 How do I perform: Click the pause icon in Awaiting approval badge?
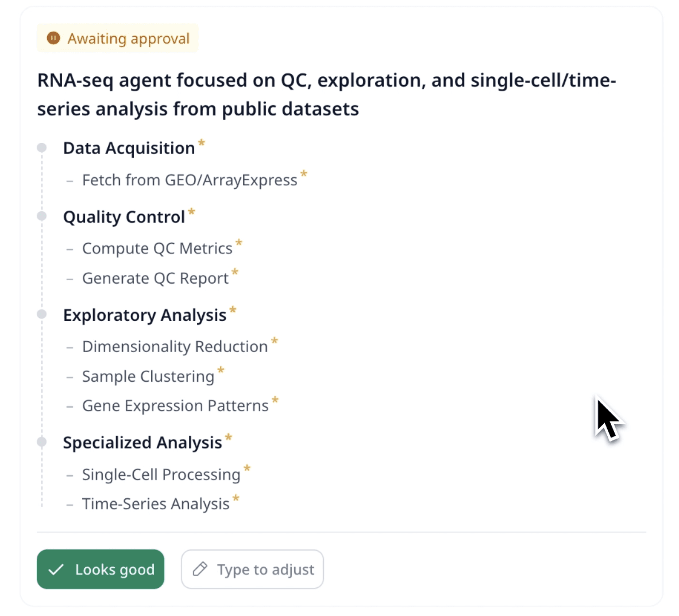coord(53,38)
